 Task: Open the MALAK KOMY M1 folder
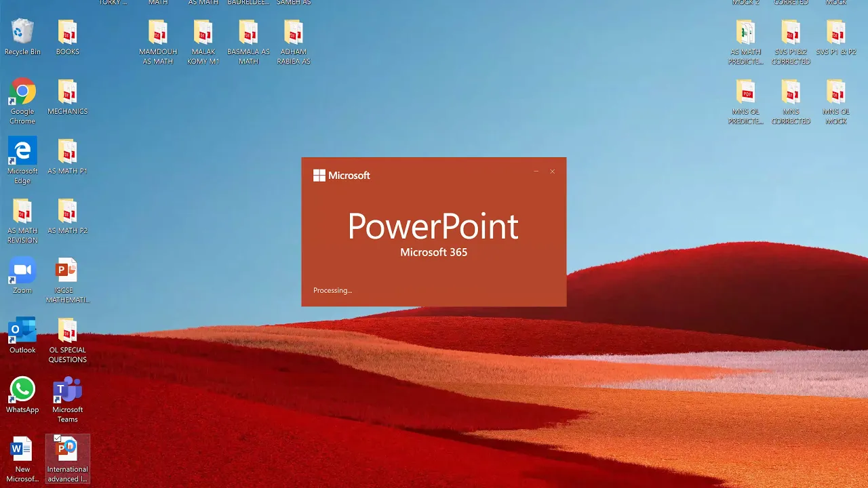(203, 43)
